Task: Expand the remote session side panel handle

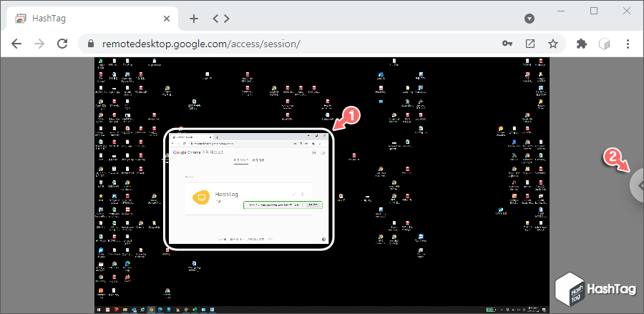Action: click(x=638, y=185)
